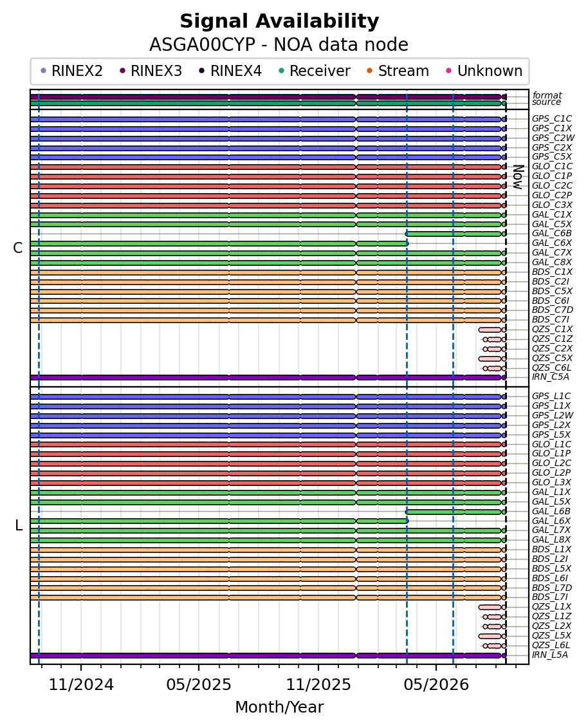The width and height of the screenshot is (588, 728).
Task: Click the RINEX3 legend dot
Action: pyautogui.click(x=122, y=71)
